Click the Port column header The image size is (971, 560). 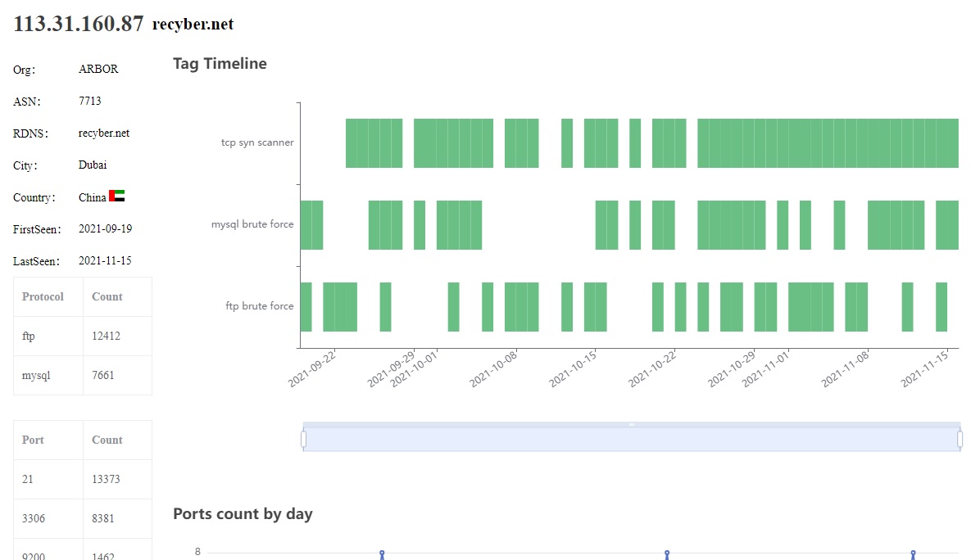(x=33, y=440)
